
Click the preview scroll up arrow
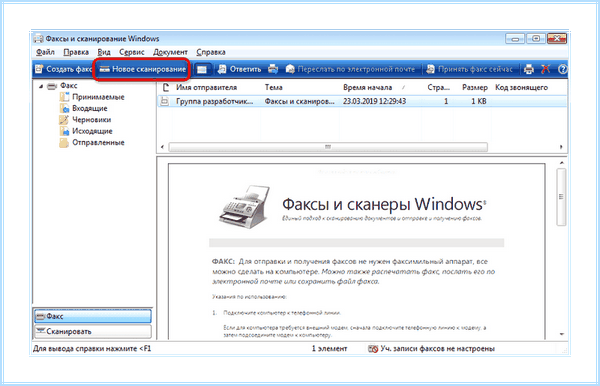pyautogui.click(x=561, y=163)
